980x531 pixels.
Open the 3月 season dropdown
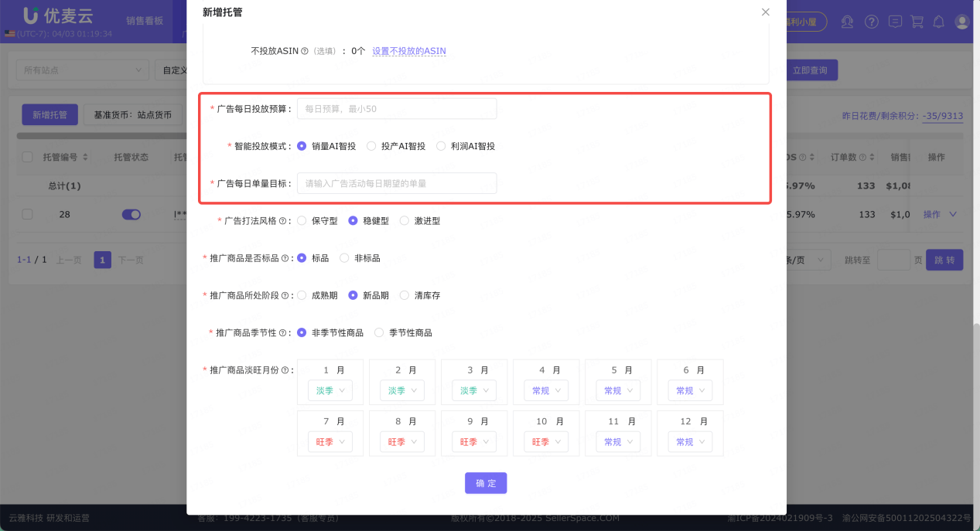coord(474,390)
